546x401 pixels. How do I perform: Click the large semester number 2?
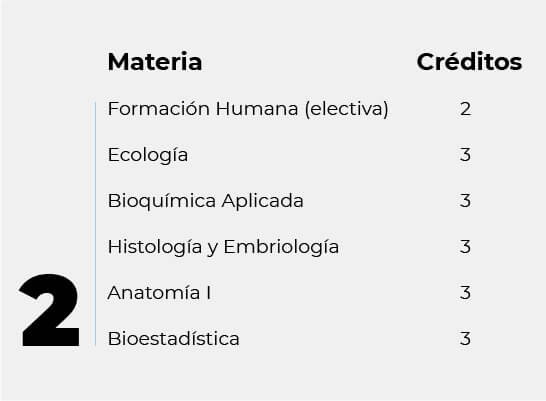(x=49, y=310)
